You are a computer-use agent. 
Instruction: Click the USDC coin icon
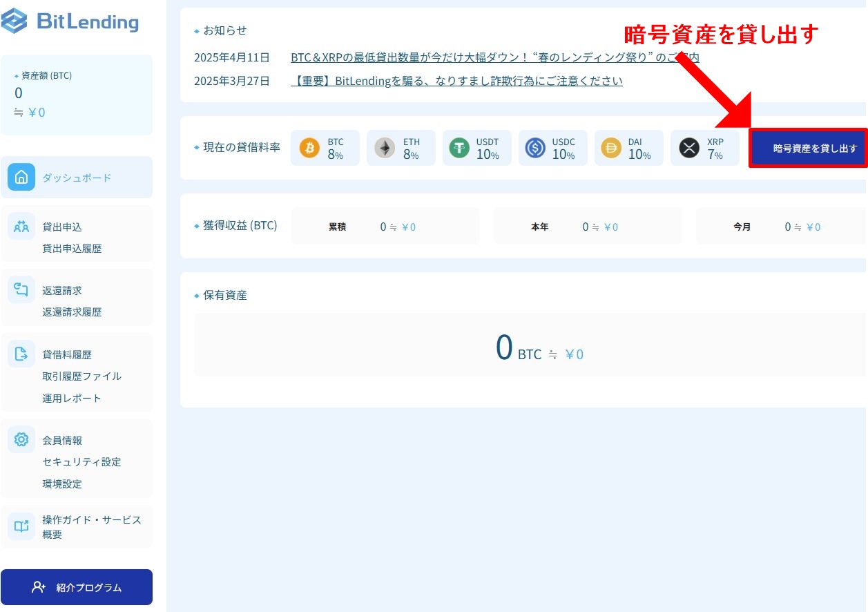coord(535,148)
